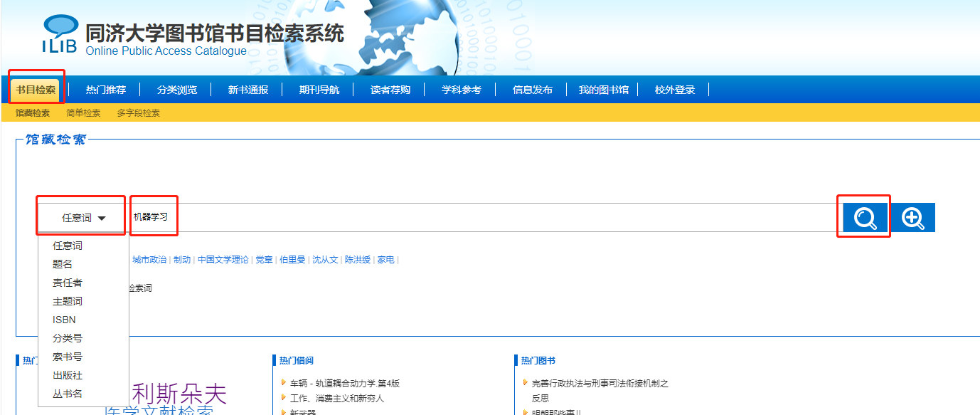Click the hot keyword 家电
The height and width of the screenshot is (415, 980).
click(386, 260)
